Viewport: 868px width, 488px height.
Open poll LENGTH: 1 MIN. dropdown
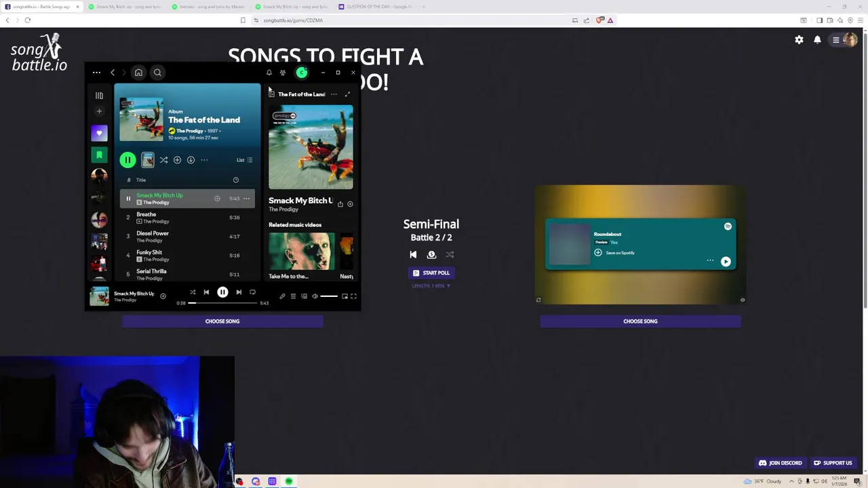[x=431, y=286]
